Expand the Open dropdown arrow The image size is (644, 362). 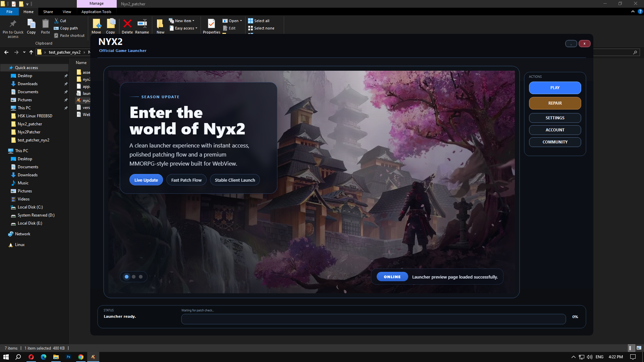tap(240, 20)
